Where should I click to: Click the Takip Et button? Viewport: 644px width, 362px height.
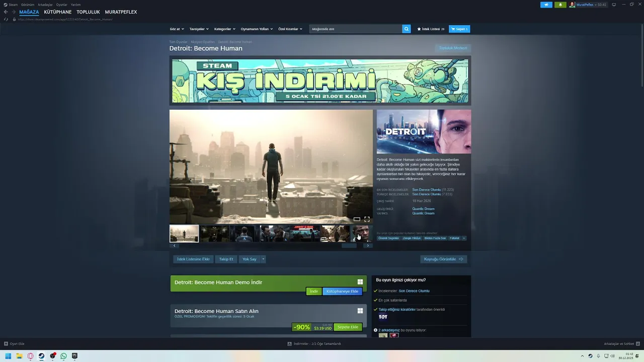[x=226, y=259]
